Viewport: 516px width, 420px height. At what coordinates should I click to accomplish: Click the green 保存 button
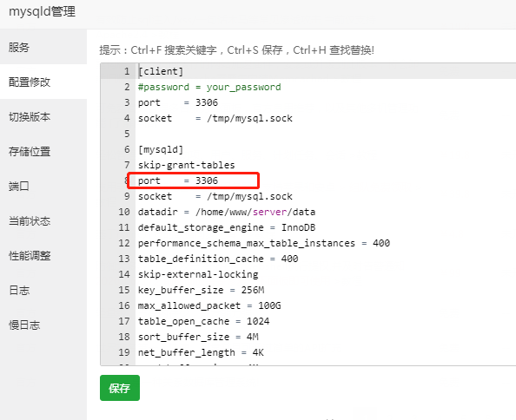120,388
